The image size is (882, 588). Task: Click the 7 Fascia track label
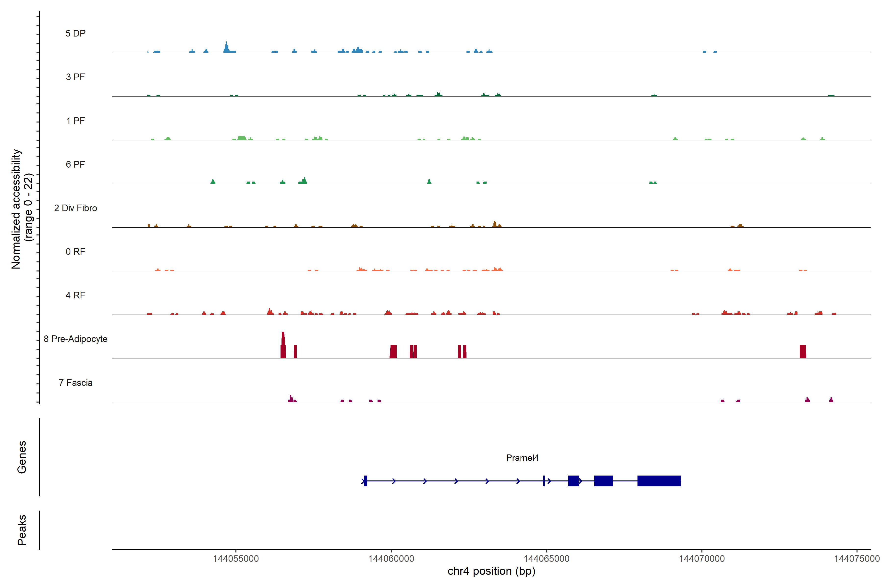[x=75, y=382]
